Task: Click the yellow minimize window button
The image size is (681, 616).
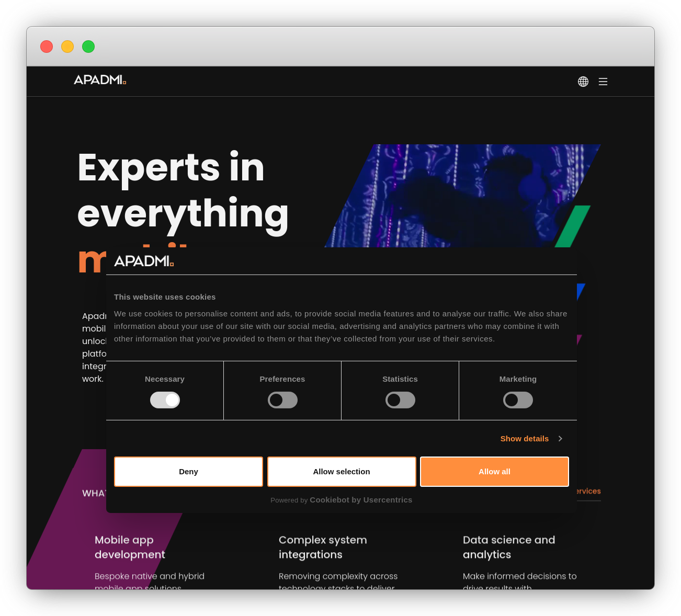Action: (x=67, y=47)
